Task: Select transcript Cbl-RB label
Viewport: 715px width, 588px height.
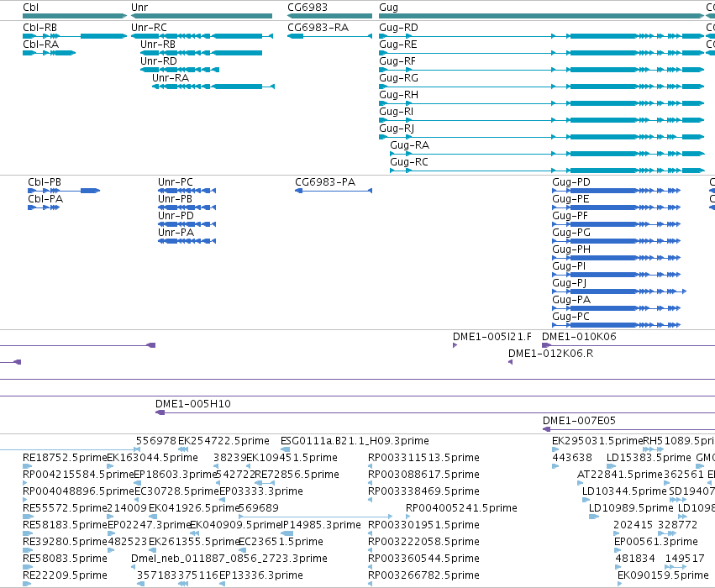Action: (40, 28)
